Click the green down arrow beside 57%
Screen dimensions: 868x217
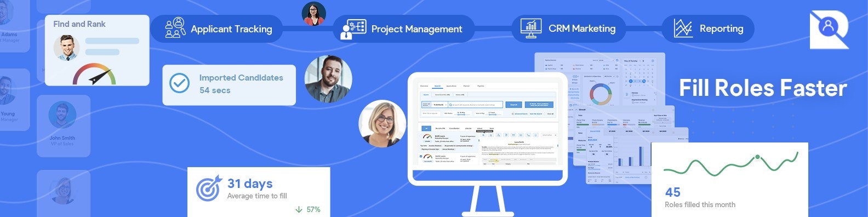[299, 209]
